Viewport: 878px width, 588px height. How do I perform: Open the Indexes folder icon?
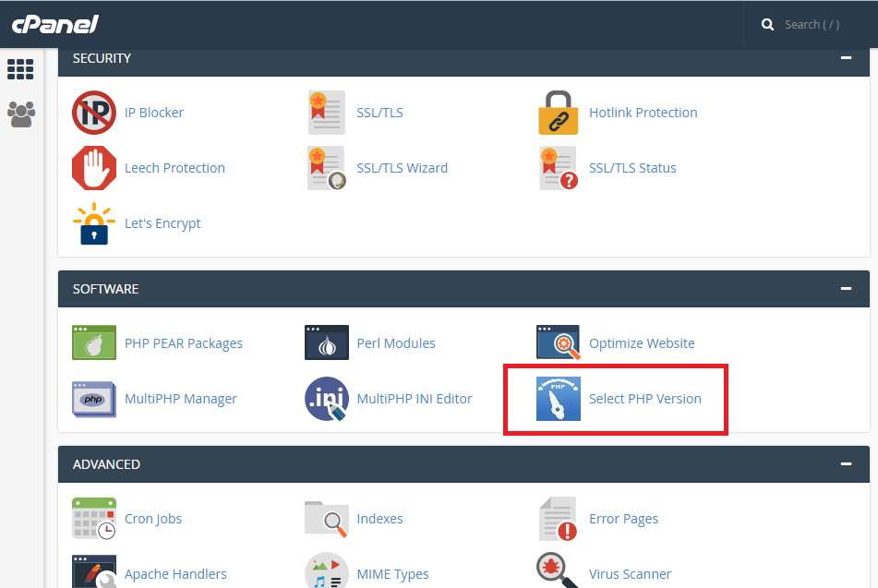coord(327,519)
